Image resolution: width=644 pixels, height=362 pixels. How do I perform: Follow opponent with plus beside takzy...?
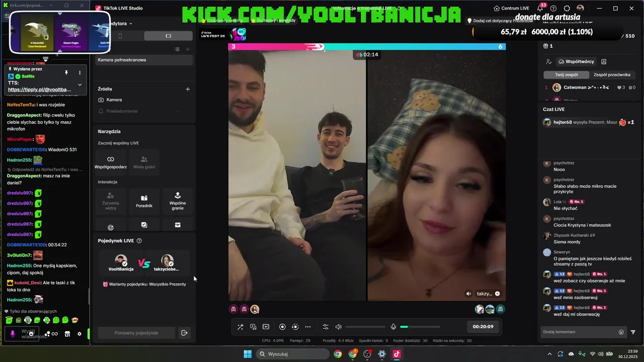point(497,294)
